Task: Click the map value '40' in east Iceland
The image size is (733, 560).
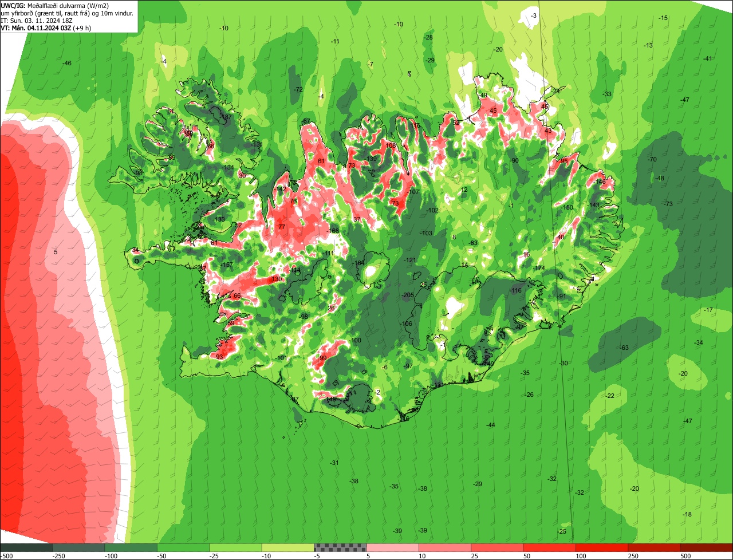Action: (561, 237)
